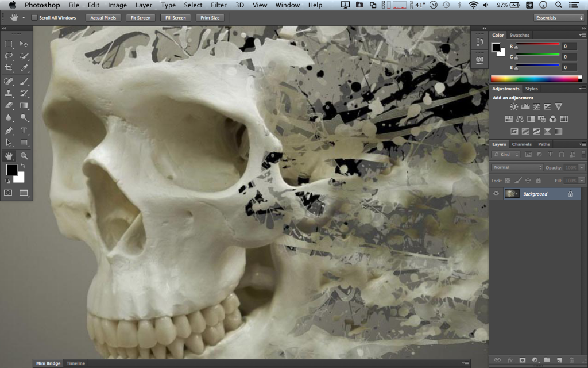
Task: Add a Brightness/Contrast adjustment
Action: [514, 106]
